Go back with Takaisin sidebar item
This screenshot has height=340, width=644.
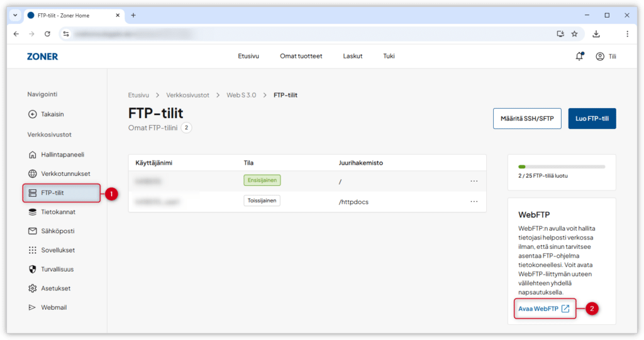click(52, 114)
